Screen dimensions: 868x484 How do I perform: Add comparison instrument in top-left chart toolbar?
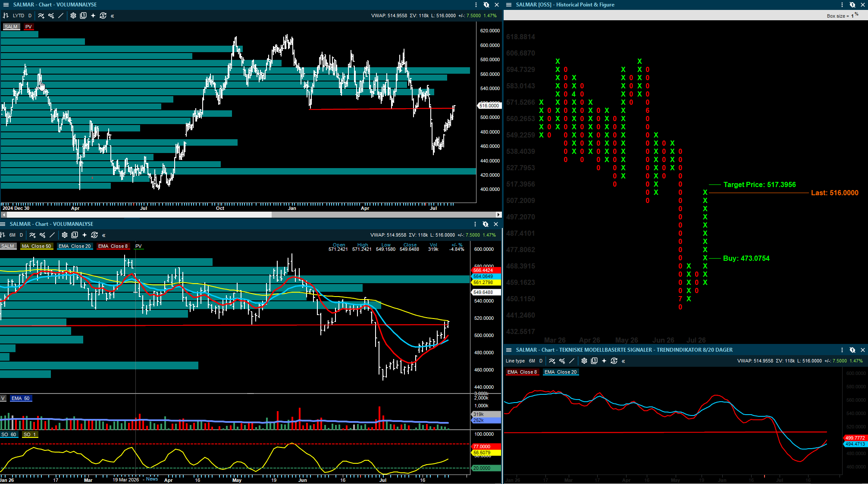(x=51, y=16)
